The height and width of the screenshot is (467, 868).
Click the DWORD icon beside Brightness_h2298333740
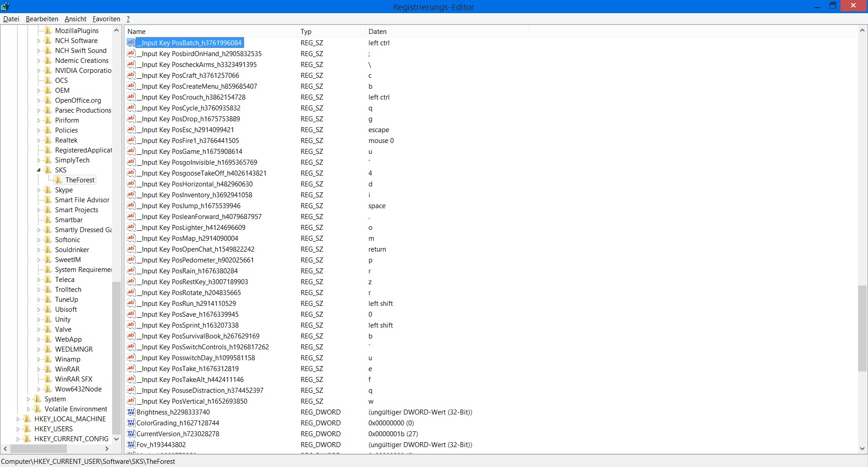(131, 412)
